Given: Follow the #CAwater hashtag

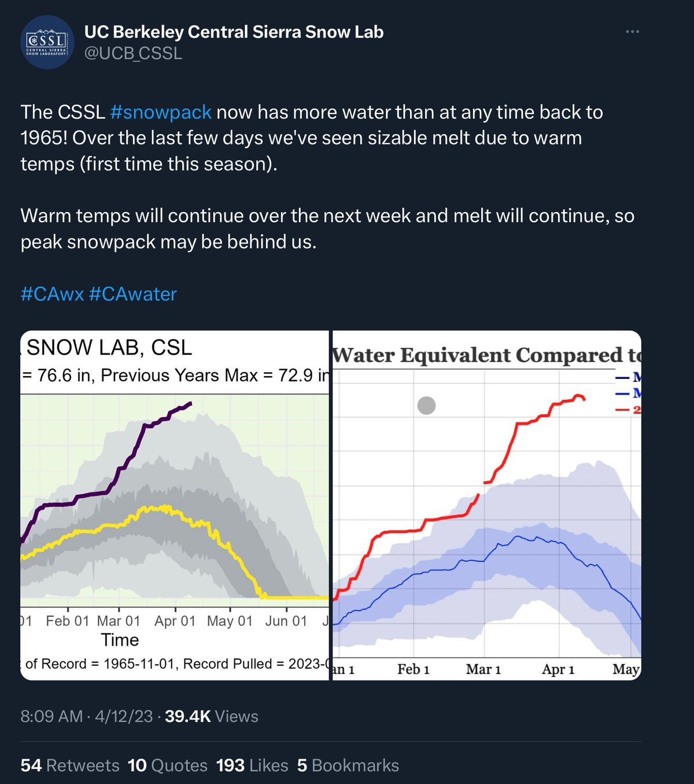Looking at the screenshot, I should 133,294.
